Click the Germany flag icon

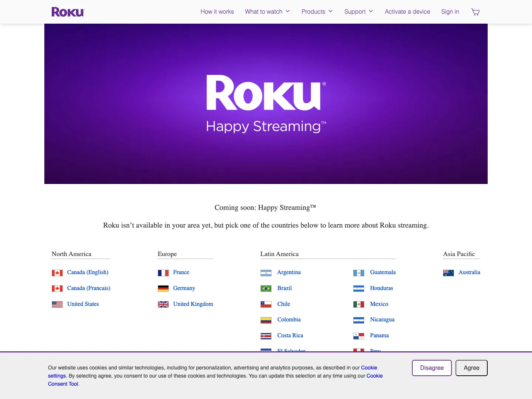pos(163,289)
